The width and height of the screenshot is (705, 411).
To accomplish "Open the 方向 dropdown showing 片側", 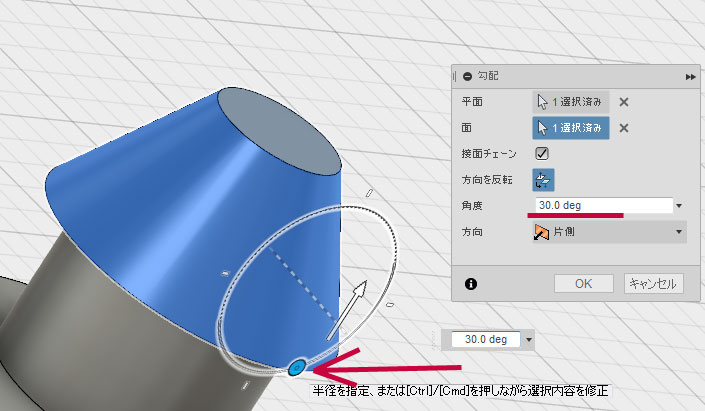I will tap(608, 232).
